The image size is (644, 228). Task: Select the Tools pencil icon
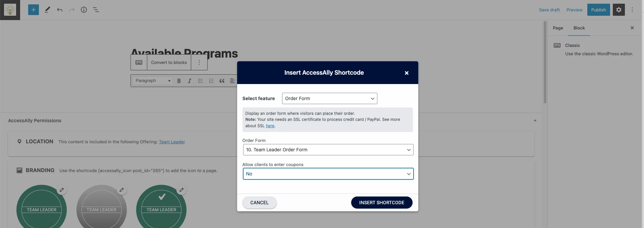tap(47, 10)
